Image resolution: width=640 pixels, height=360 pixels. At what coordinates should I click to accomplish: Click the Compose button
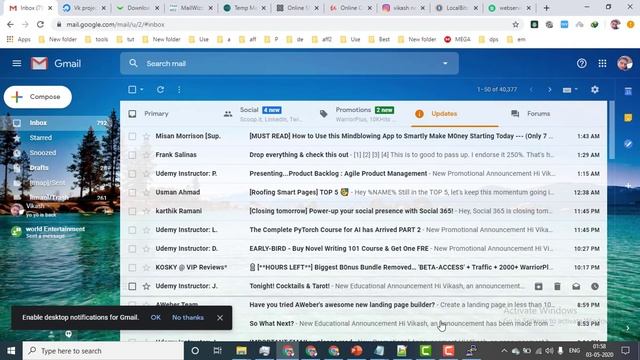click(38, 97)
